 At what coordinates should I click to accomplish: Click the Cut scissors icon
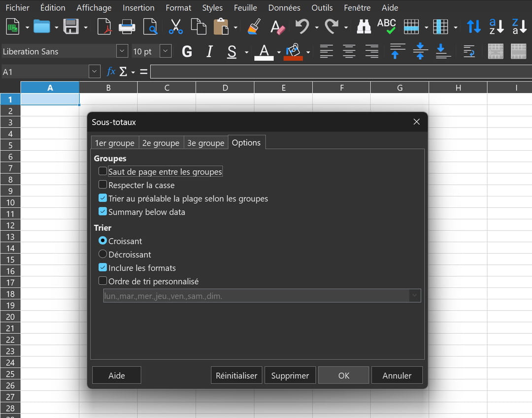175,27
